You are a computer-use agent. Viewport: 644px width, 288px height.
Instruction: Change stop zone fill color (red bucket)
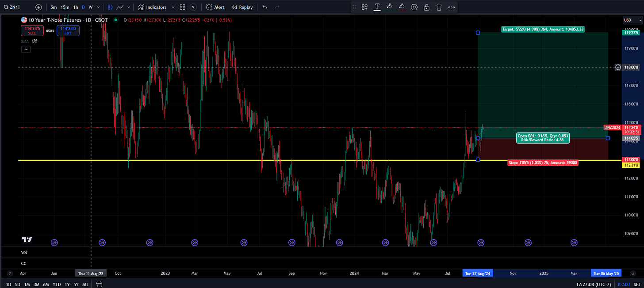[x=402, y=7]
